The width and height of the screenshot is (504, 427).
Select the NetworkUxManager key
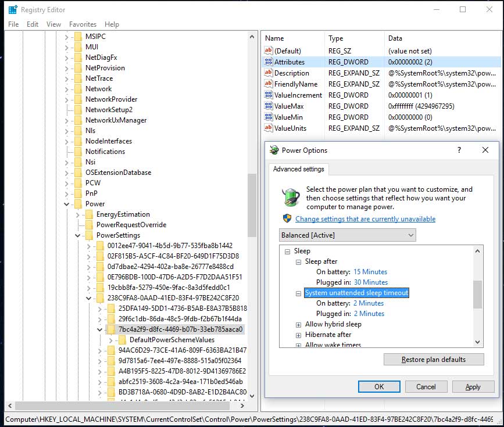pos(116,120)
